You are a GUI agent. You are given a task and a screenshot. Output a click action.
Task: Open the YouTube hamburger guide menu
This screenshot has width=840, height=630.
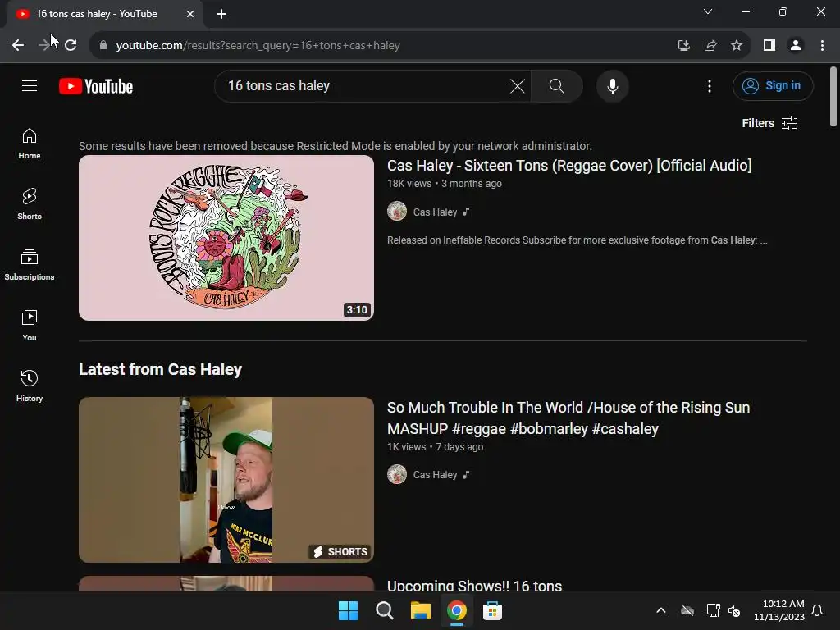tap(30, 85)
